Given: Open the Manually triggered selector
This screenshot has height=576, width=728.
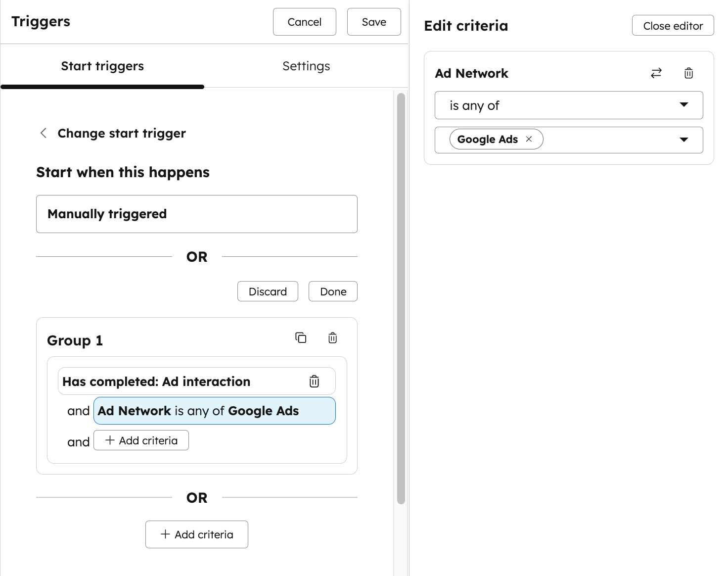Looking at the screenshot, I should point(196,214).
